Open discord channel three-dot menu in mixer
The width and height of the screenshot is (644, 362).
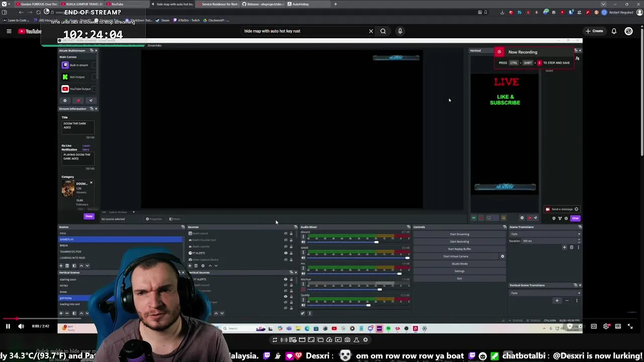[303, 237]
